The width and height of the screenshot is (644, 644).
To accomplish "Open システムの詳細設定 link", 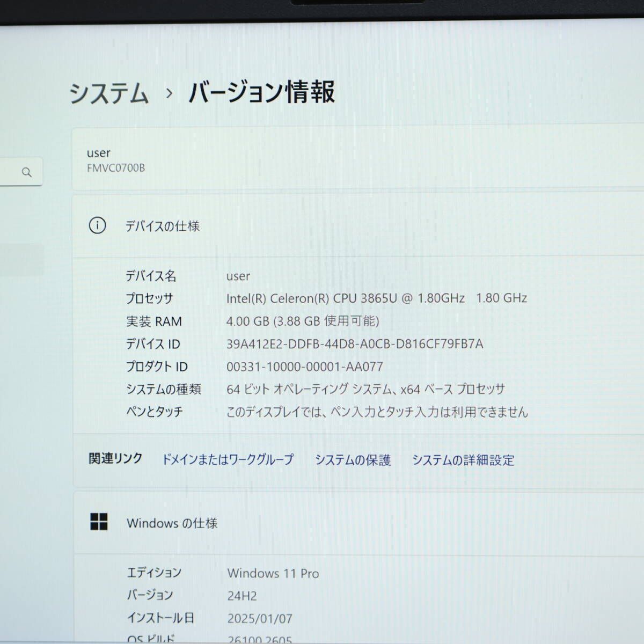I will 463,460.
